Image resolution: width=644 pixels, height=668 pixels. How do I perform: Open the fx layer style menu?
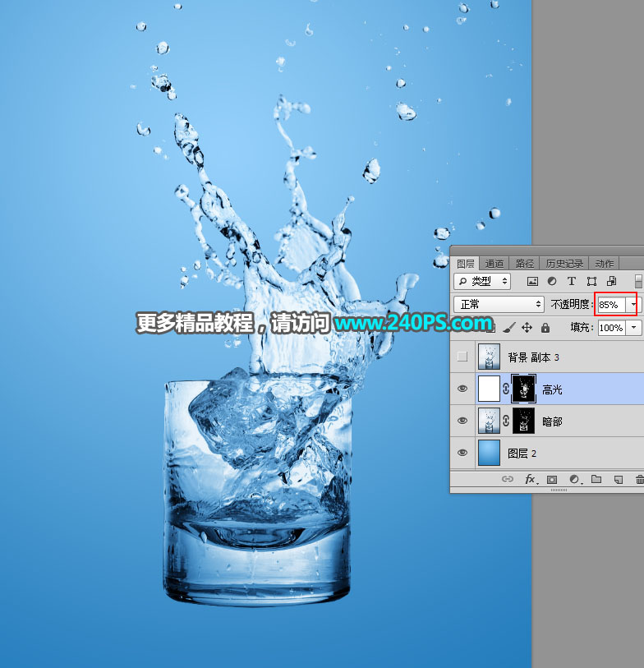pyautogui.click(x=531, y=479)
